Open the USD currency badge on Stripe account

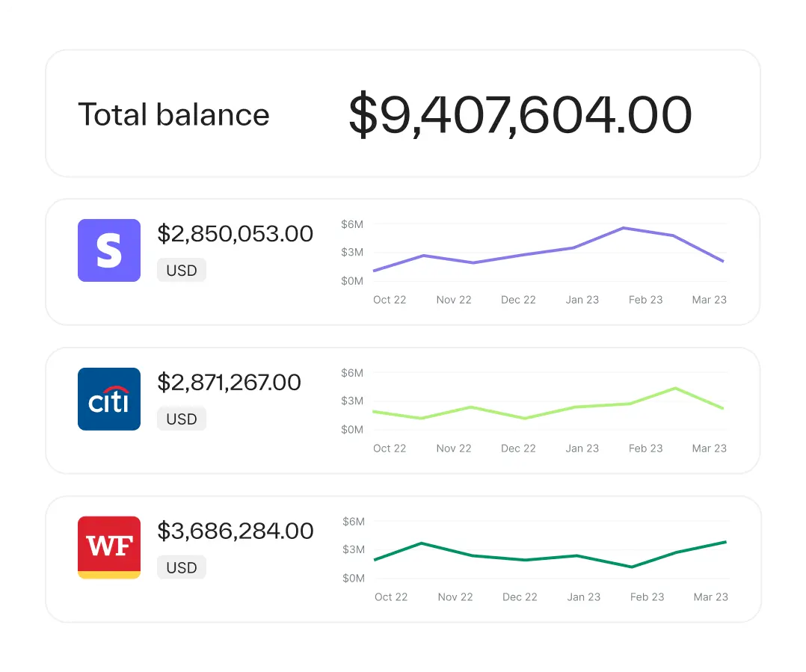point(181,270)
